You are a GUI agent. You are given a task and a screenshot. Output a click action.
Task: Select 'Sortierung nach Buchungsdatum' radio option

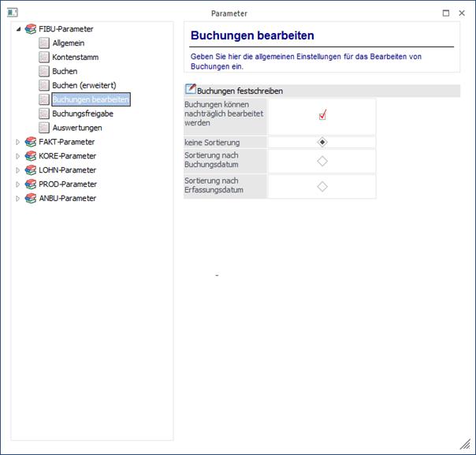322,161
